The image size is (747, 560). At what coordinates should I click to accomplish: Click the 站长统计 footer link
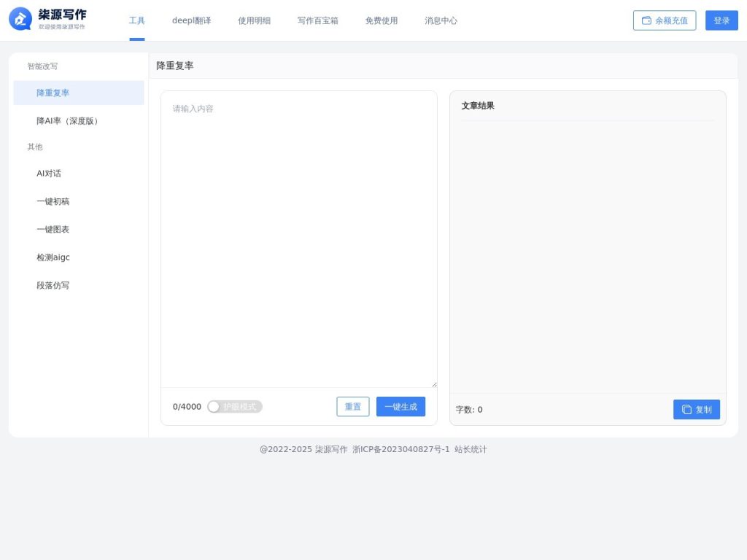471,449
